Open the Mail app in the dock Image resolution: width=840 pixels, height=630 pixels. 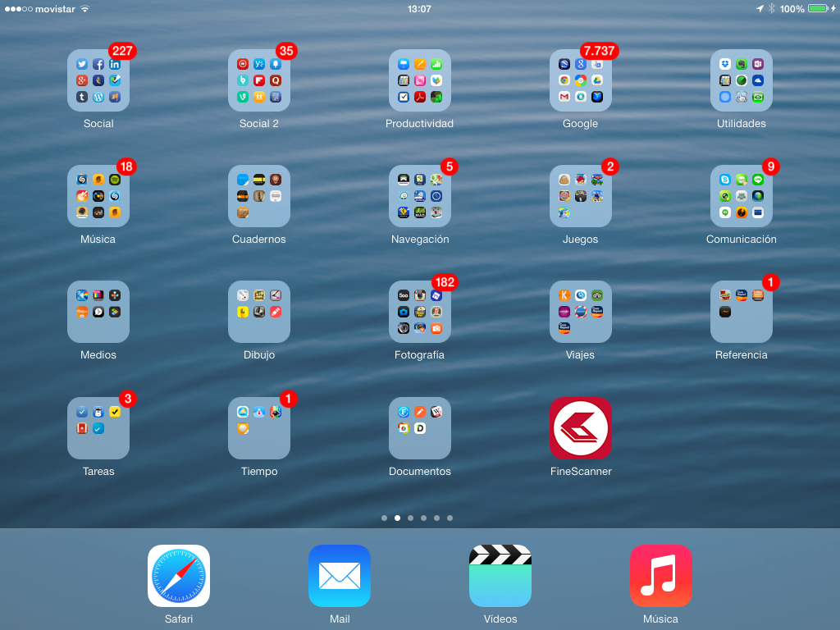click(340, 576)
